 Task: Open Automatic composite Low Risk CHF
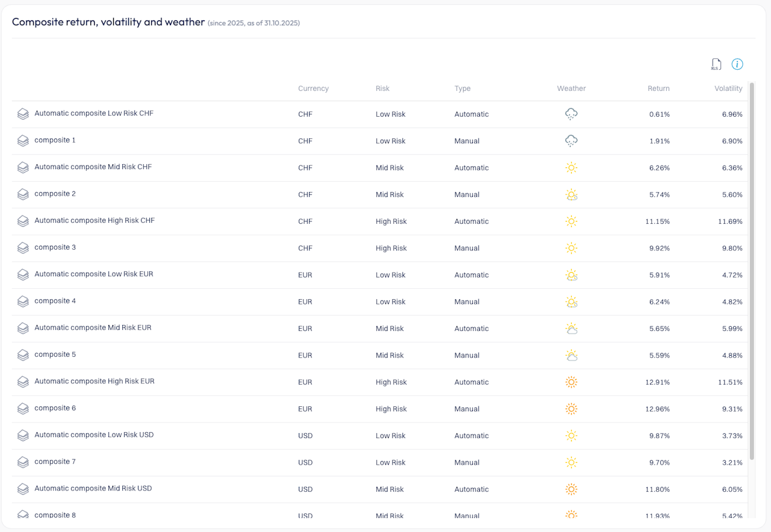point(93,113)
